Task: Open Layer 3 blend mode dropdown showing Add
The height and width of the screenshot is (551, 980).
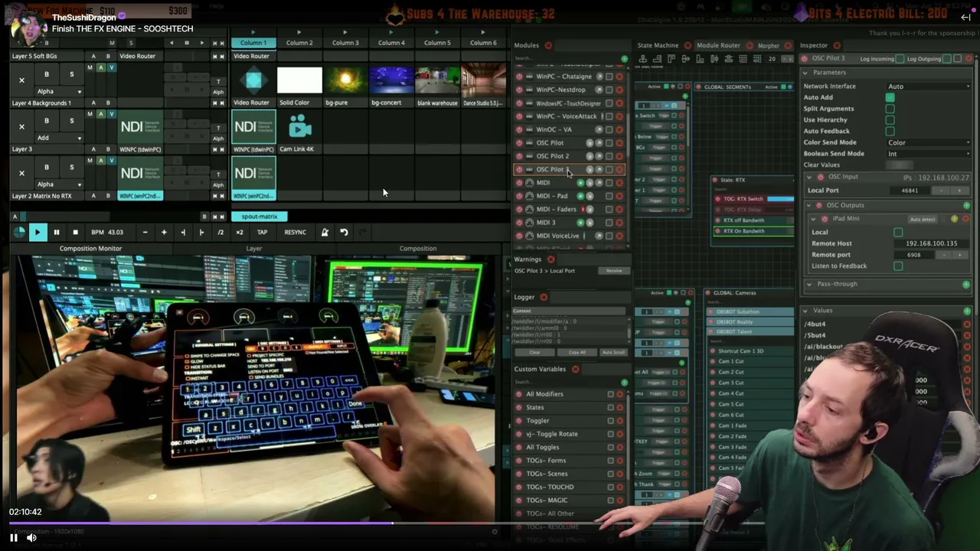Action: [59, 138]
